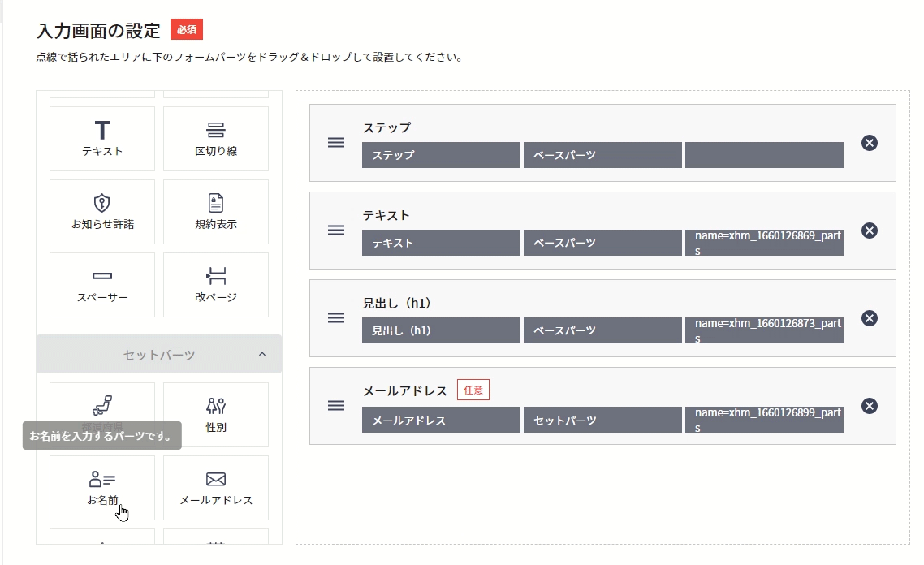924x565 pixels.
Task: Click the メールアドレス envelope part icon
Action: [215, 487]
